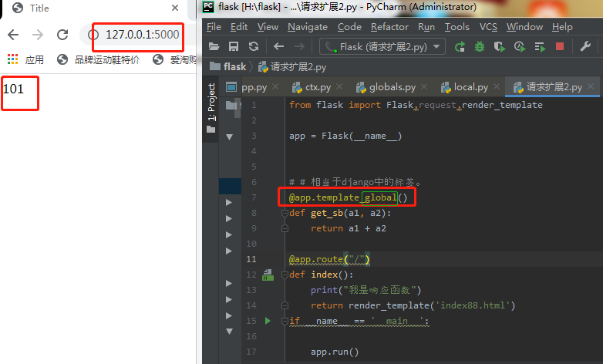603x364 pixels.
Task: Open the View menu
Action: coord(268,27)
